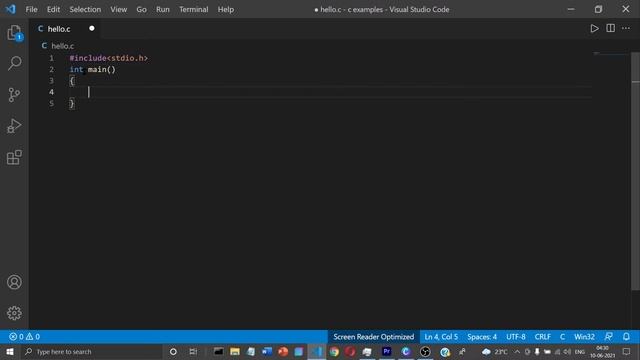Viewport: 640px width, 360px height.
Task: Open the Manage gear menu
Action: pos(14,313)
